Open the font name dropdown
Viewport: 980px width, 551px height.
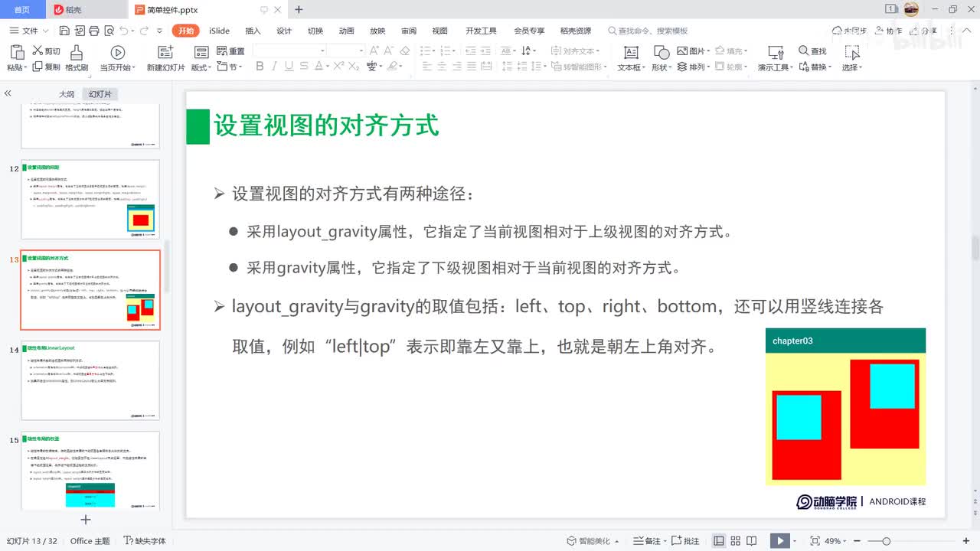coord(322,51)
